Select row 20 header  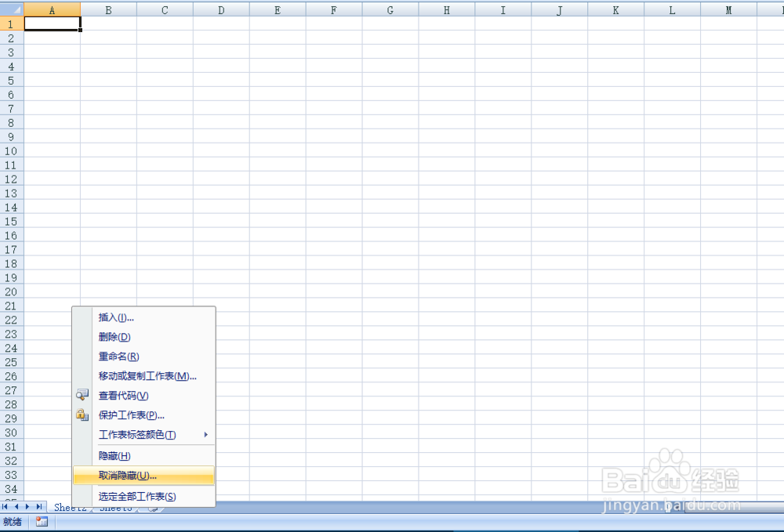point(12,291)
